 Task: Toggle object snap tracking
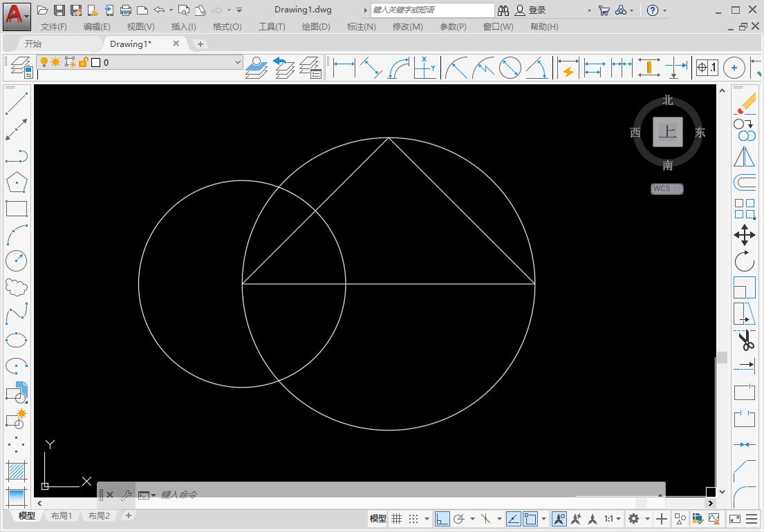(x=512, y=518)
